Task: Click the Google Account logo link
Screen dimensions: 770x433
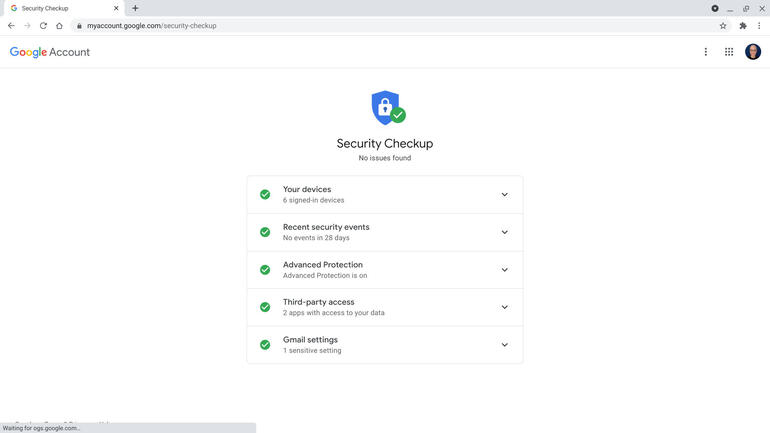Action: pos(50,52)
